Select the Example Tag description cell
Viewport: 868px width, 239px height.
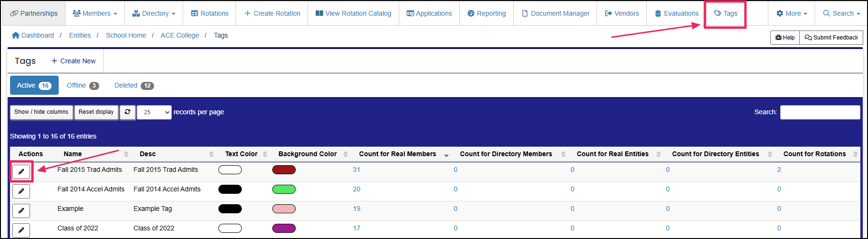[153, 209]
